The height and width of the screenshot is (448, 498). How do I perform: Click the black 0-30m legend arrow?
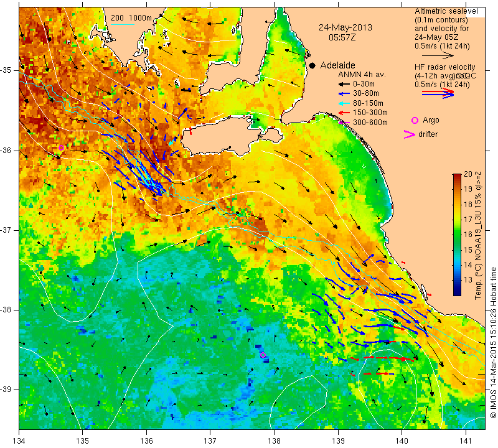point(344,85)
